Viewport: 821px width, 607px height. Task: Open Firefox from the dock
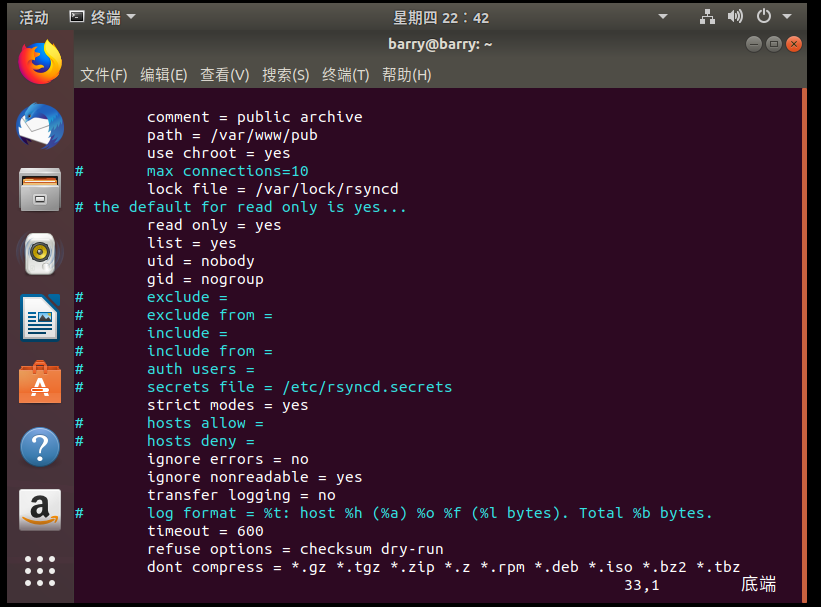[40, 63]
